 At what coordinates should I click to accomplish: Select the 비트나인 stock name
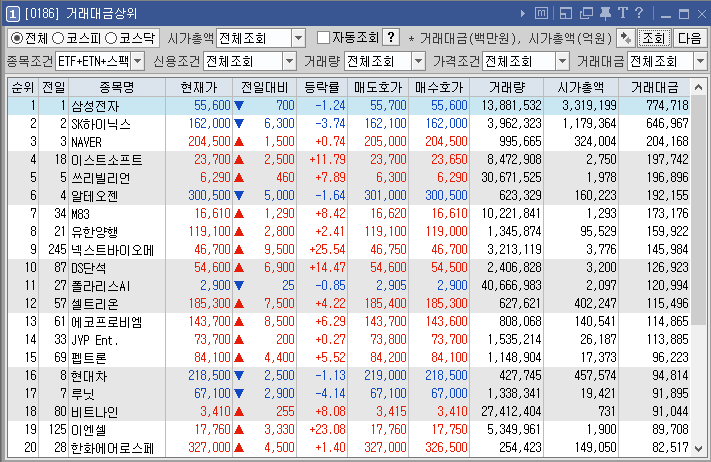click(x=95, y=412)
